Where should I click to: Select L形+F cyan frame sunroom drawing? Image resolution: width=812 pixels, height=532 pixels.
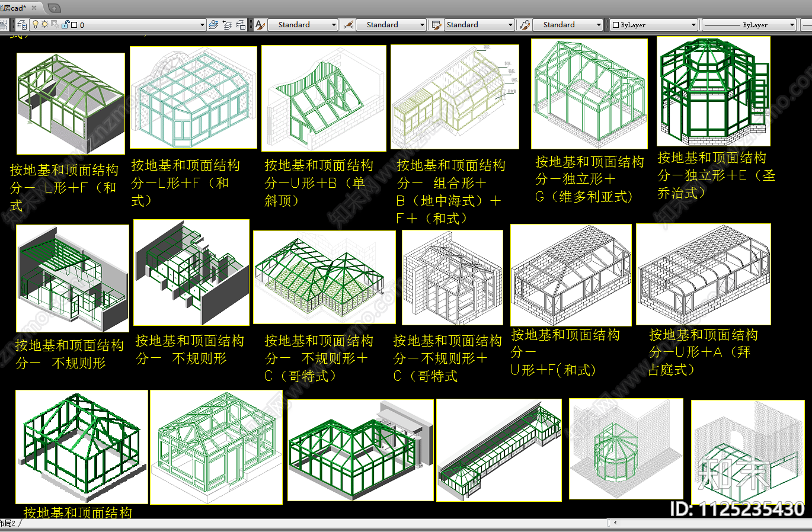193,98
